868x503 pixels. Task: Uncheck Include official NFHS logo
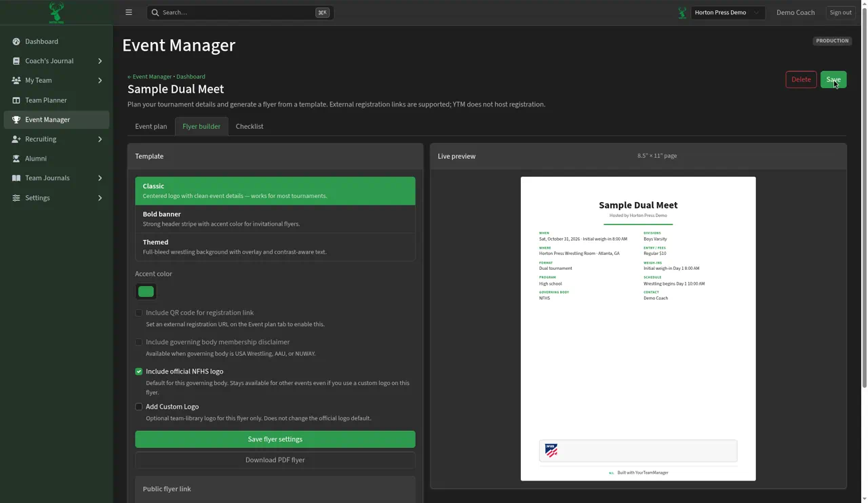coord(139,371)
